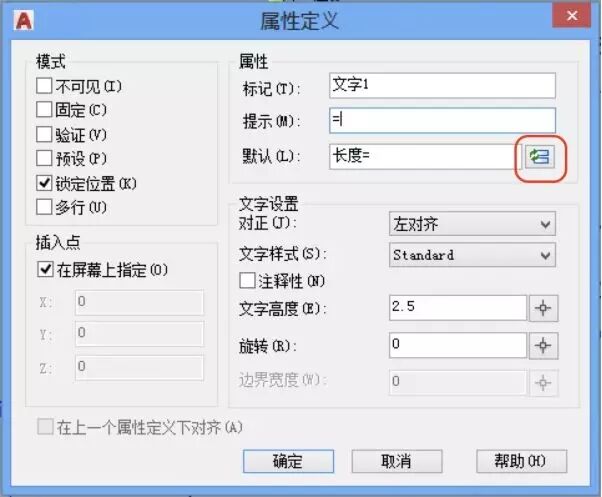Click the Insert Field icon button
Image resolution: width=602 pixels, height=497 pixels.
click(x=540, y=157)
